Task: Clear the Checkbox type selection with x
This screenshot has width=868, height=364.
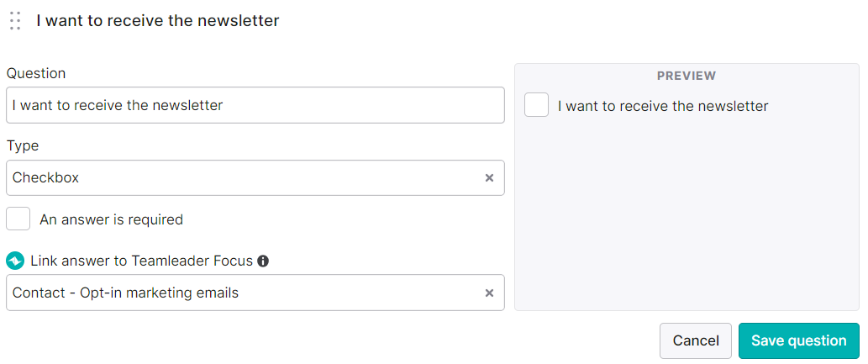Action: (489, 178)
